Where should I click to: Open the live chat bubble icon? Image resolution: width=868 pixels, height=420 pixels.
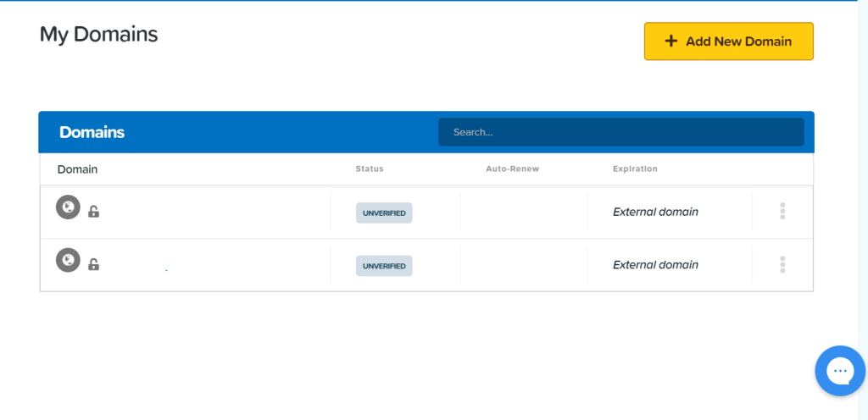pyautogui.click(x=839, y=371)
